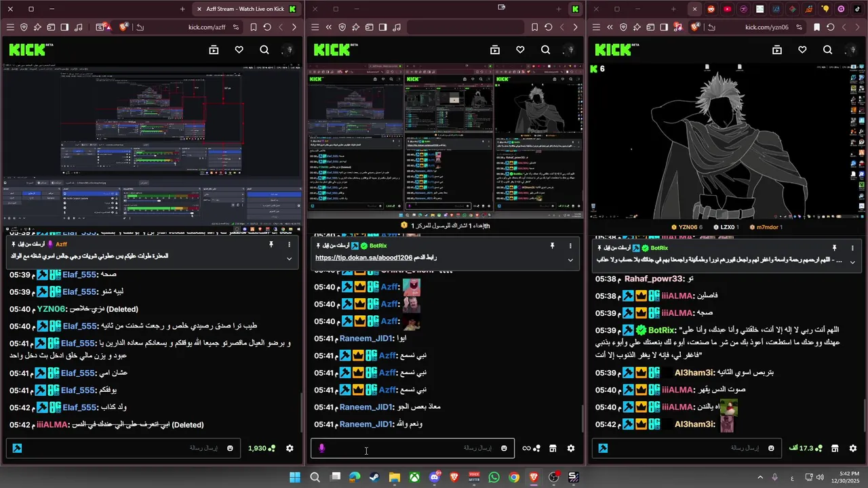868x488 pixels.
Task: Toggle bookmark on the kick.com/yzn06 page
Action: pyautogui.click(x=816, y=27)
